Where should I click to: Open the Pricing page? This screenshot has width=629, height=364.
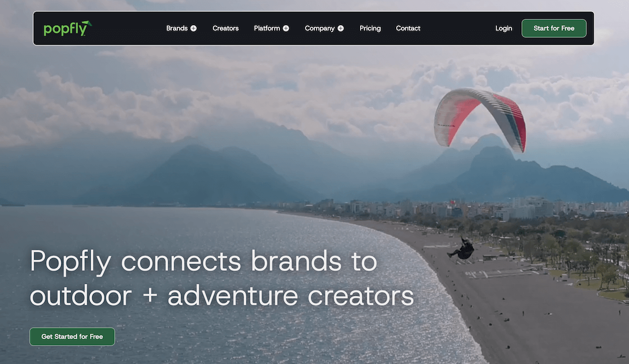(370, 28)
